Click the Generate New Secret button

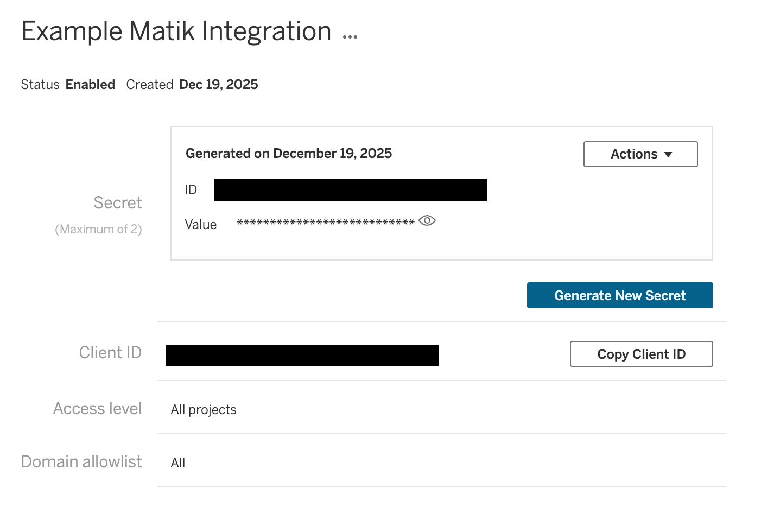620,295
